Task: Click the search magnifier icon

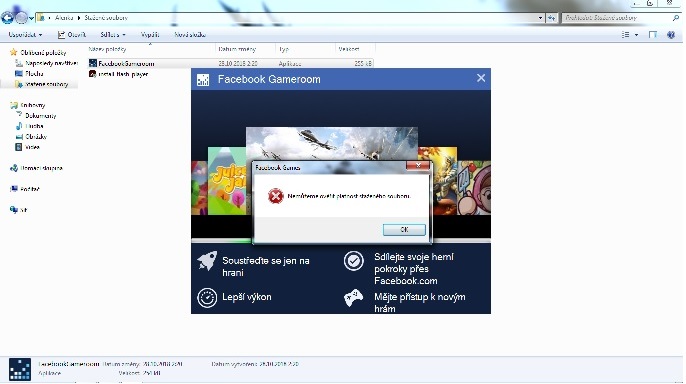Action: (x=676, y=18)
